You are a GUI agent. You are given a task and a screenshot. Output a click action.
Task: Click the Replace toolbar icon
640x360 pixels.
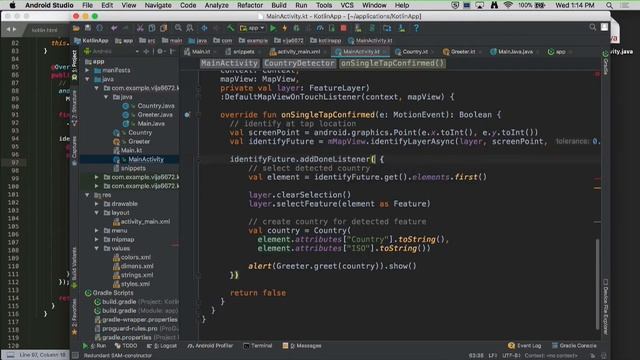click(190, 28)
